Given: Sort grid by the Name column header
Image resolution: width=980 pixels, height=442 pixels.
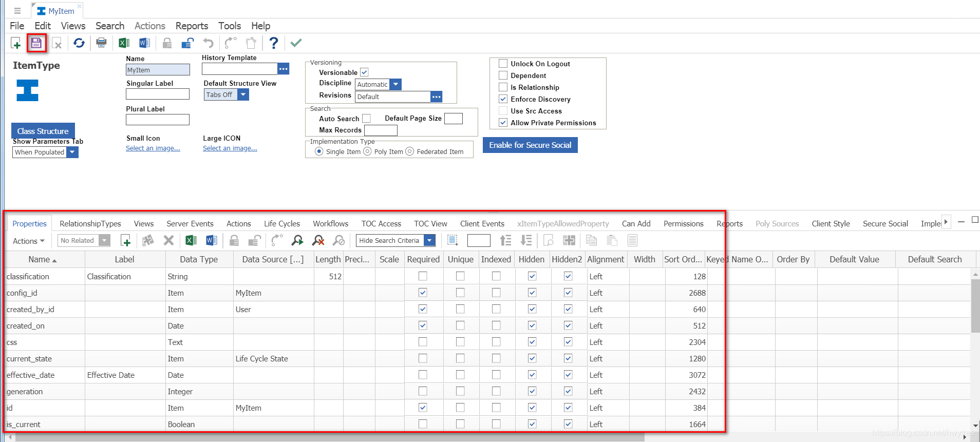Looking at the screenshot, I should (x=44, y=259).
